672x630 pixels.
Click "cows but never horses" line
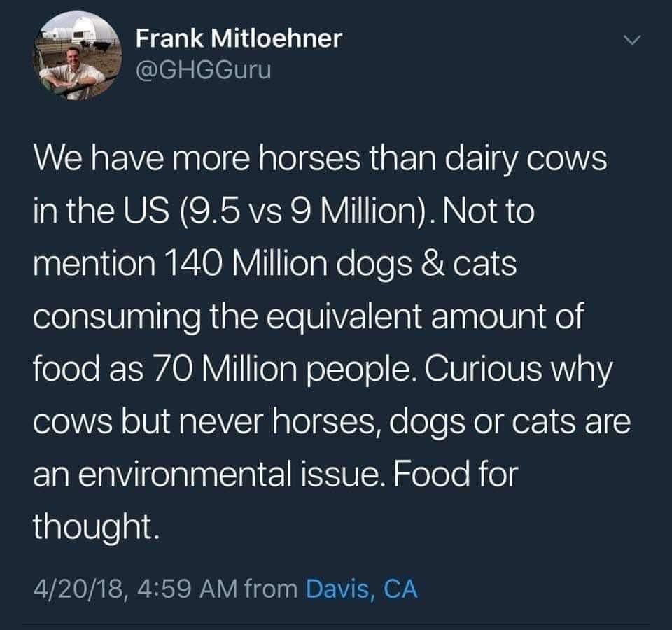(x=207, y=421)
